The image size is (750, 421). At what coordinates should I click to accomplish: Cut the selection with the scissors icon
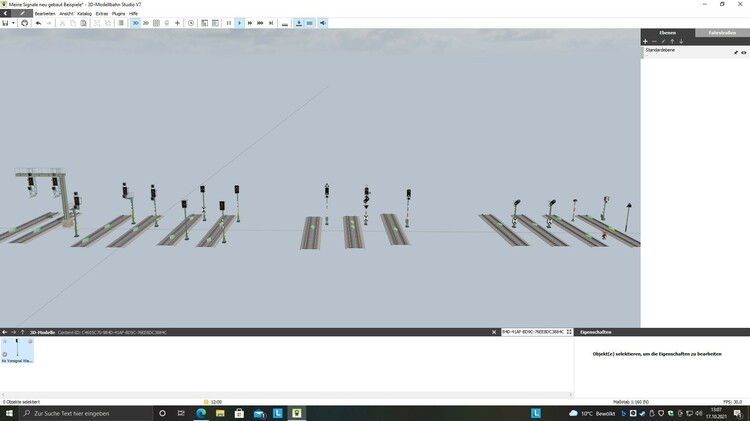coord(62,23)
